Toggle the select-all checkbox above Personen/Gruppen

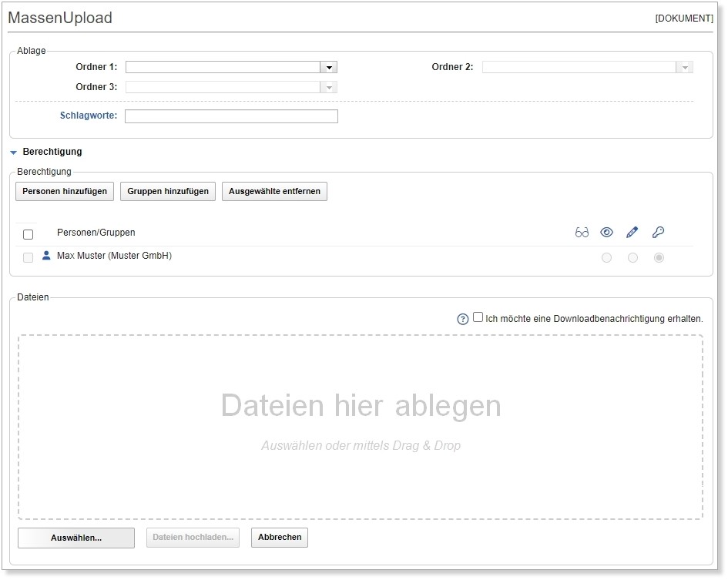(x=29, y=233)
